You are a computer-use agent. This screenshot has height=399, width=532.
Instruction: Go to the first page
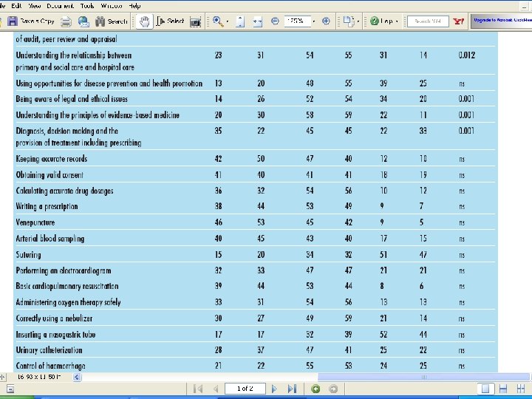pos(198,389)
